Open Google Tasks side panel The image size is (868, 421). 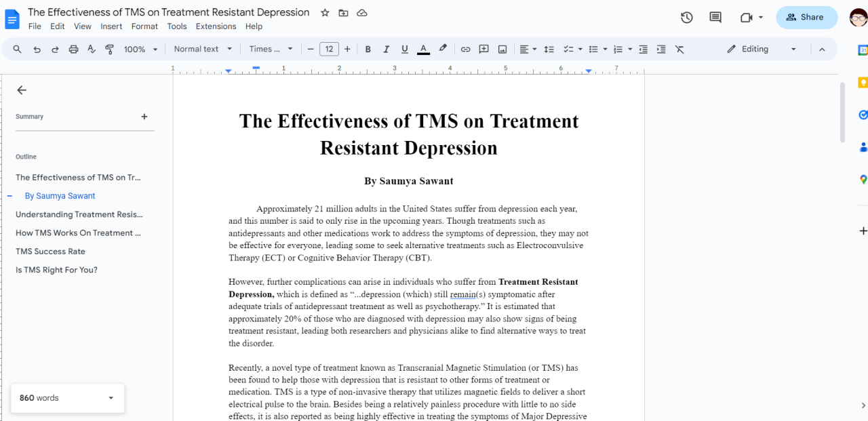coord(863,115)
